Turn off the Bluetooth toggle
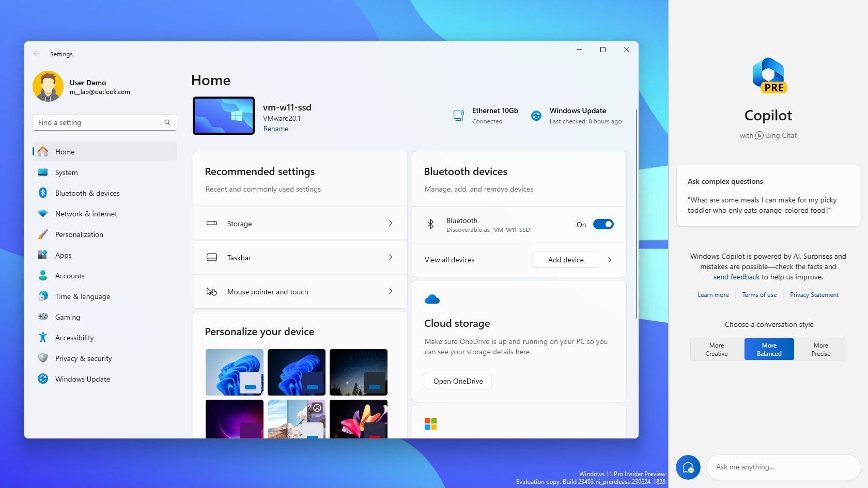The height and width of the screenshot is (488, 868). tap(603, 224)
